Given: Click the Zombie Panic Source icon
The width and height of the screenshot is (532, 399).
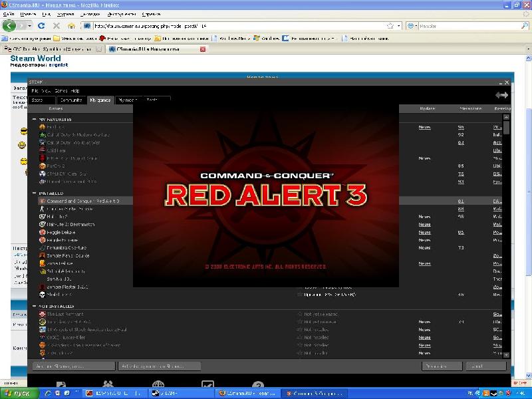Looking at the screenshot, I should point(42,255).
